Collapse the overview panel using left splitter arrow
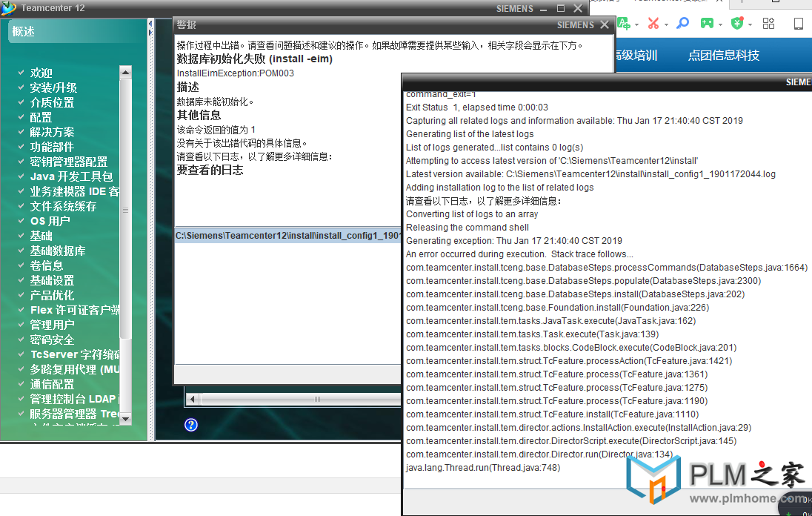 pyautogui.click(x=150, y=24)
